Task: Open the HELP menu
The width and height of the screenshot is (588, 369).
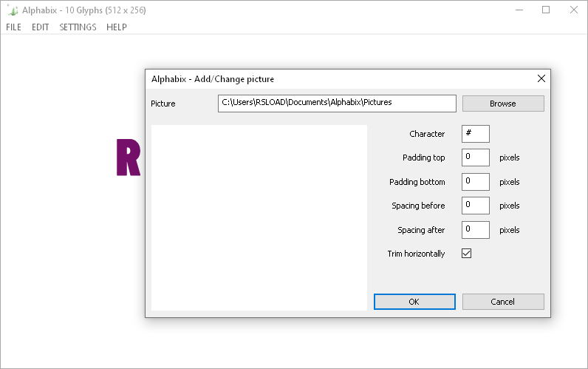Action: 117,27
